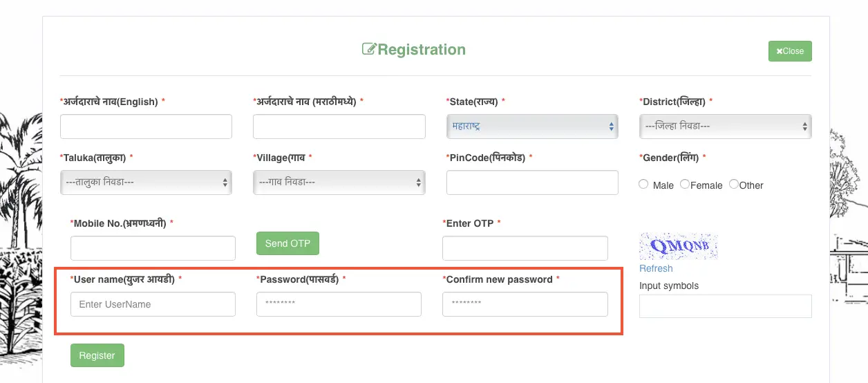Viewport: 868px width, 383px height.
Task: Click the Registration edit icon in header
Action: (369, 50)
